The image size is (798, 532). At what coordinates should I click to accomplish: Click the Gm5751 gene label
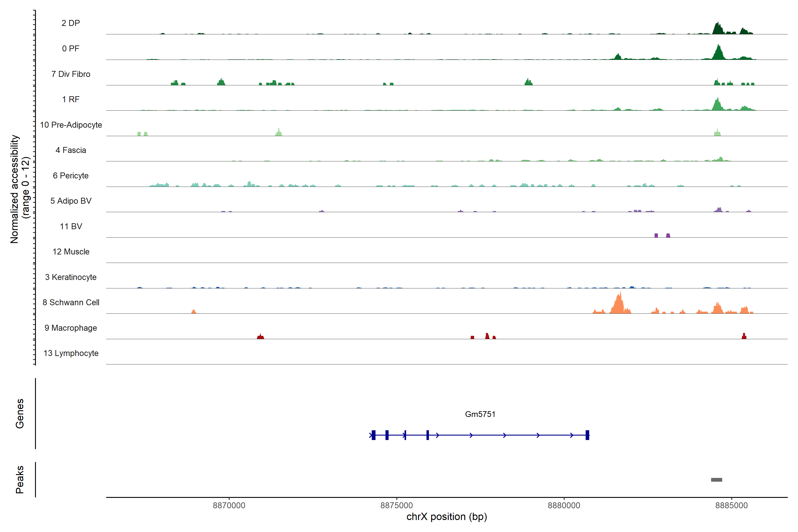coord(480,414)
